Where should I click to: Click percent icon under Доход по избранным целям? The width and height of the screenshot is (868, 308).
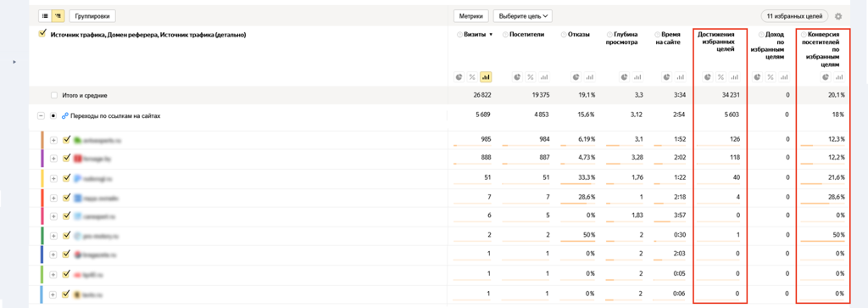click(771, 77)
